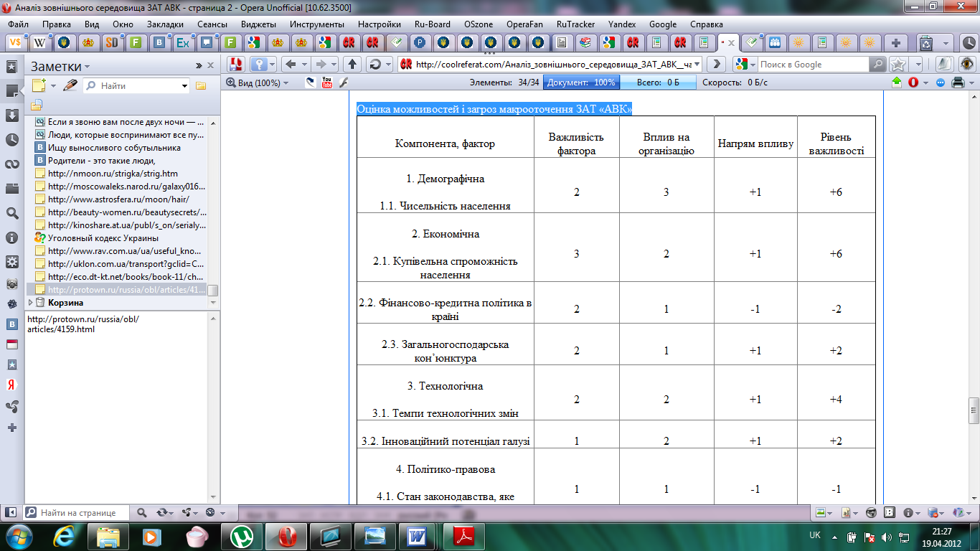Open the closed tabs trash icon
This screenshot has width=980, height=551.
(x=926, y=42)
